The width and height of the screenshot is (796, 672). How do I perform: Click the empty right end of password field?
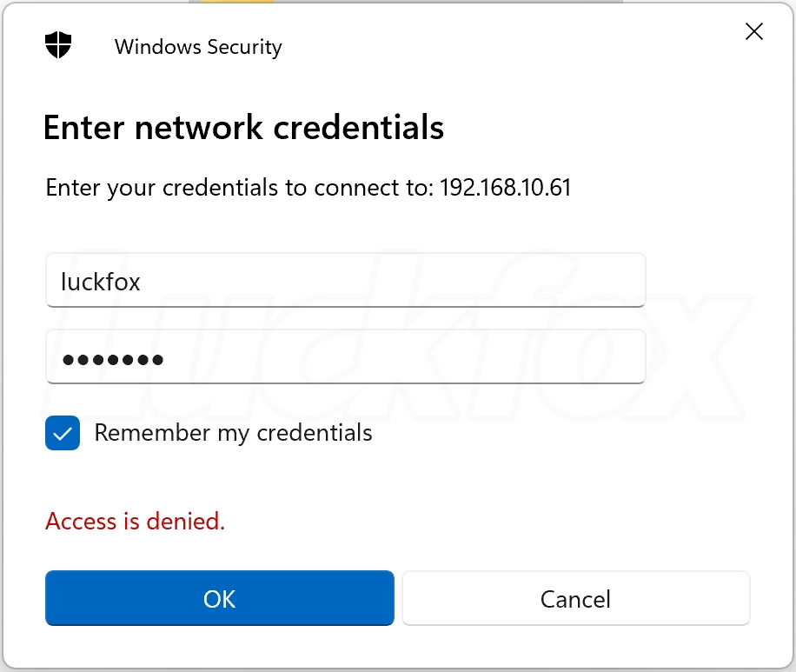tap(565, 356)
